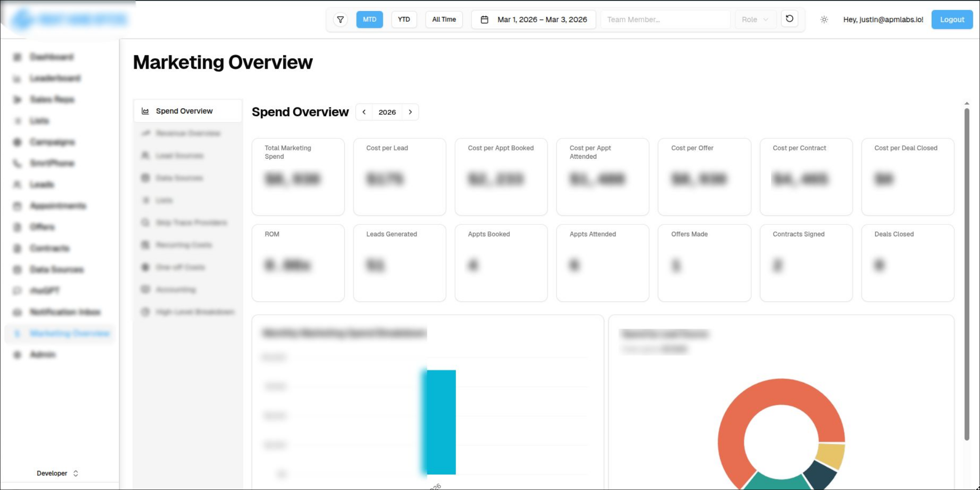
Task: Click the left chevron to view previous year
Action: coord(364,112)
